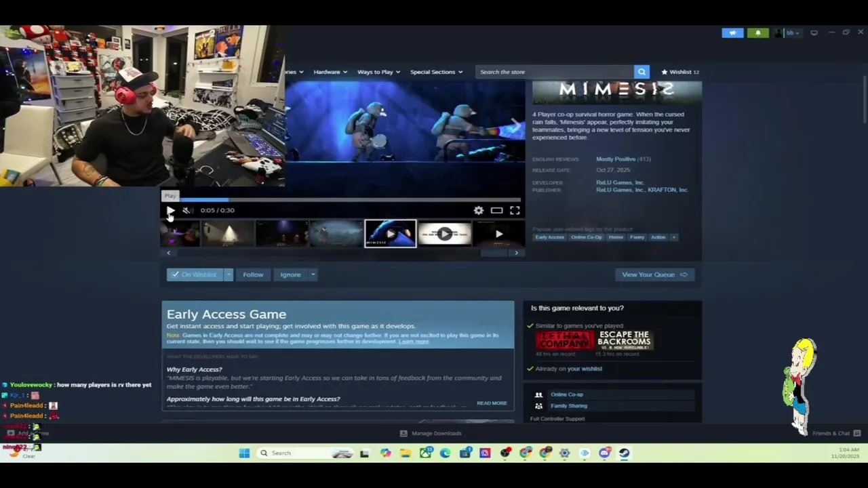This screenshot has width=868, height=488.
Task: Open Mostly Positive reviews link
Action: pos(616,159)
